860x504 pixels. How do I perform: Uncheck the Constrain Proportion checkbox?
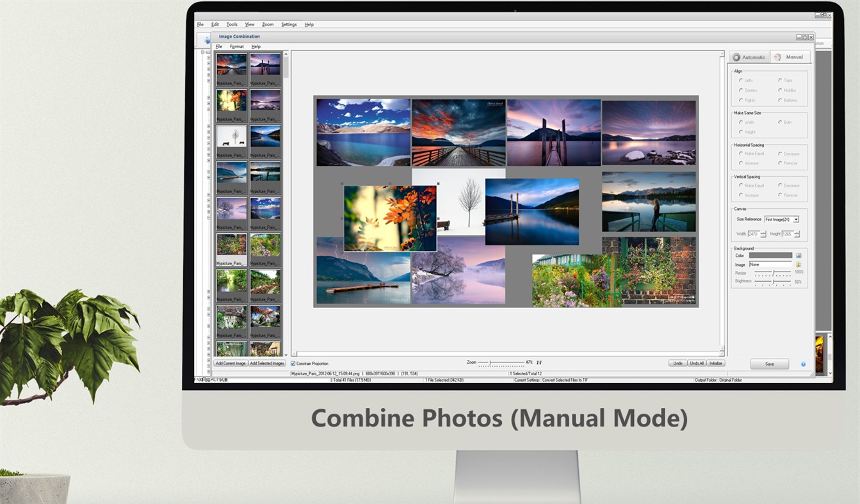[292, 363]
